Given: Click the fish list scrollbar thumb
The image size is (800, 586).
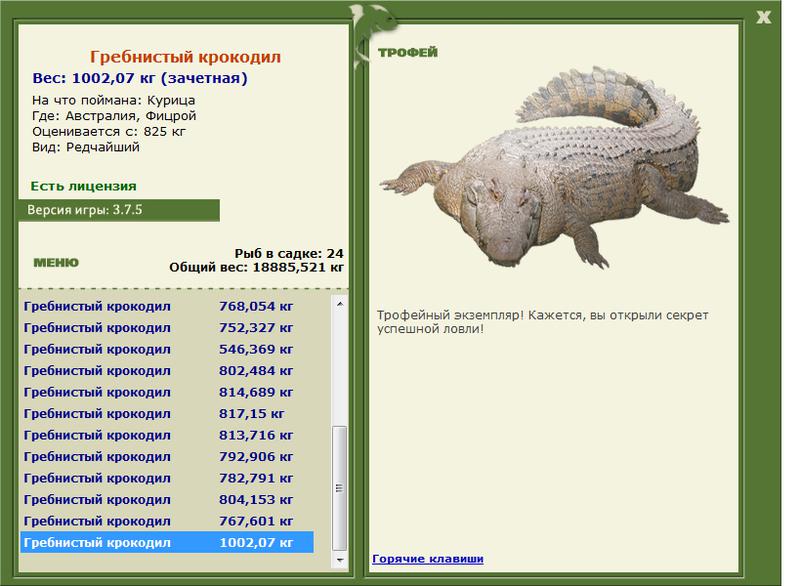Looking at the screenshot, I should 340,488.
